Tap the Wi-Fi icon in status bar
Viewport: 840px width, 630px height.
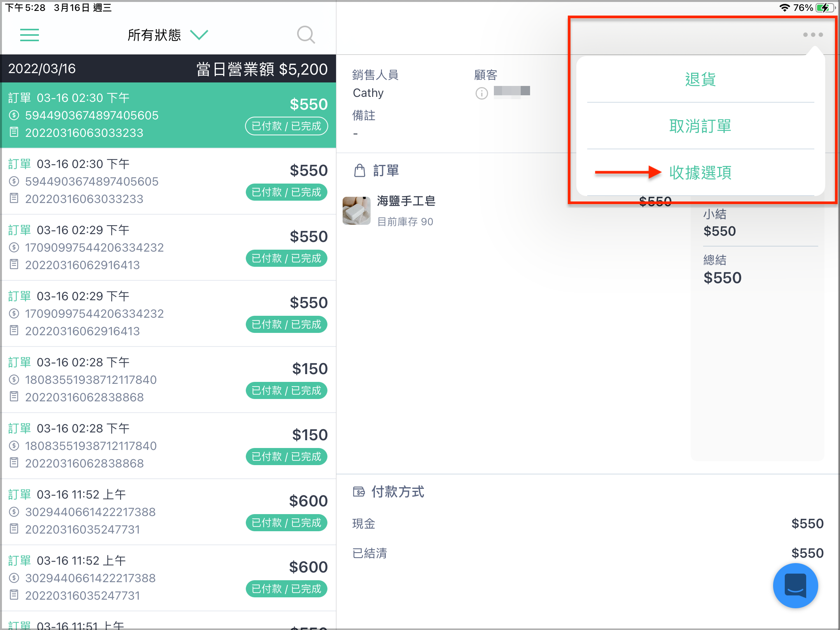(x=785, y=8)
